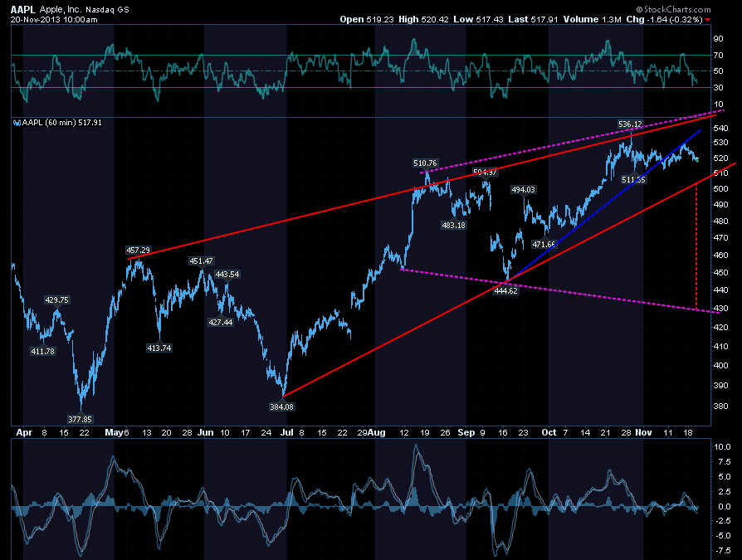
Task: Click the 427.44 price label
Action: pyautogui.click(x=221, y=323)
